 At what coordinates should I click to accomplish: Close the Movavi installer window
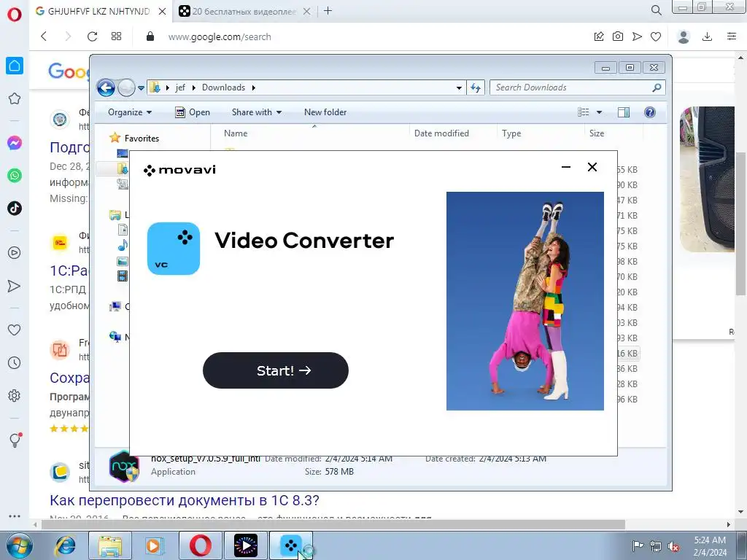[592, 167]
